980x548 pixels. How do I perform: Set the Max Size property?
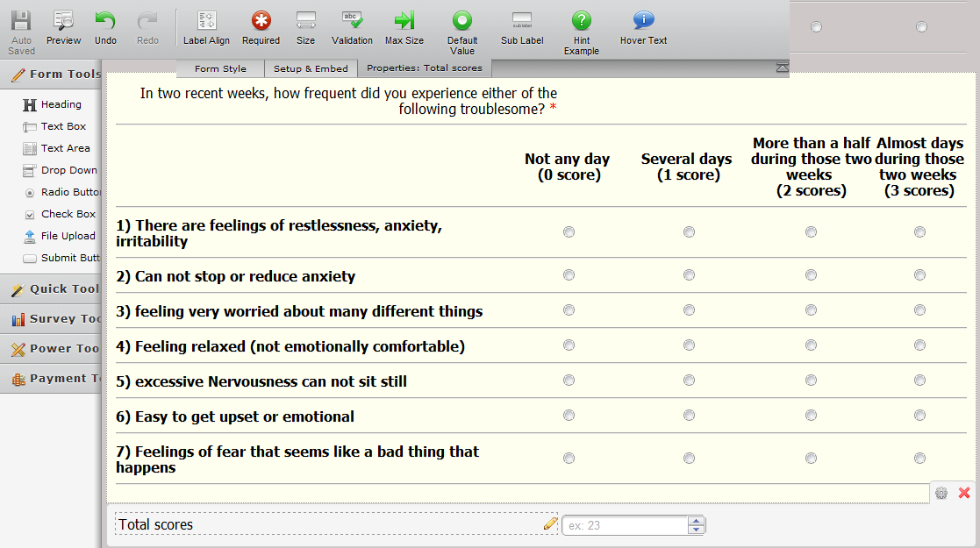404,28
